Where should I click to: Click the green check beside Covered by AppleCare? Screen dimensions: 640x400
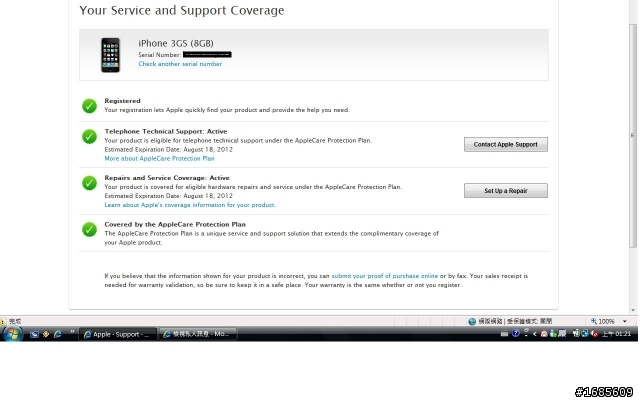tap(89, 230)
